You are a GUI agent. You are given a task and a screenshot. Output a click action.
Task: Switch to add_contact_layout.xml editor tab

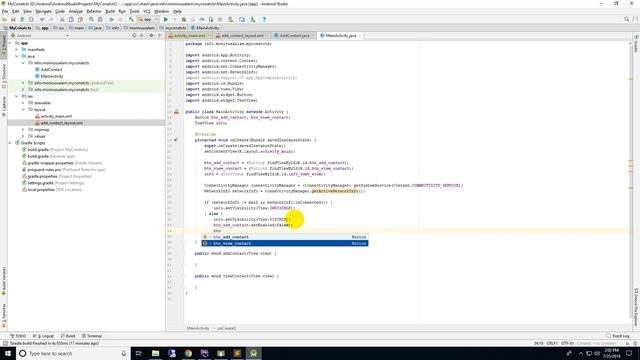click(242, 36)
